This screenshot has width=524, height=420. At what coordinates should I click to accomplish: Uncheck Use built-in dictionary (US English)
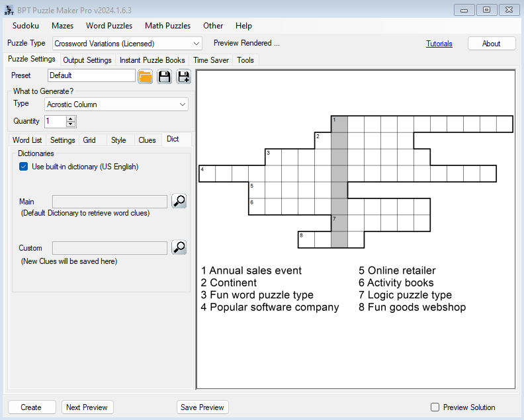[x=24, y=167]
